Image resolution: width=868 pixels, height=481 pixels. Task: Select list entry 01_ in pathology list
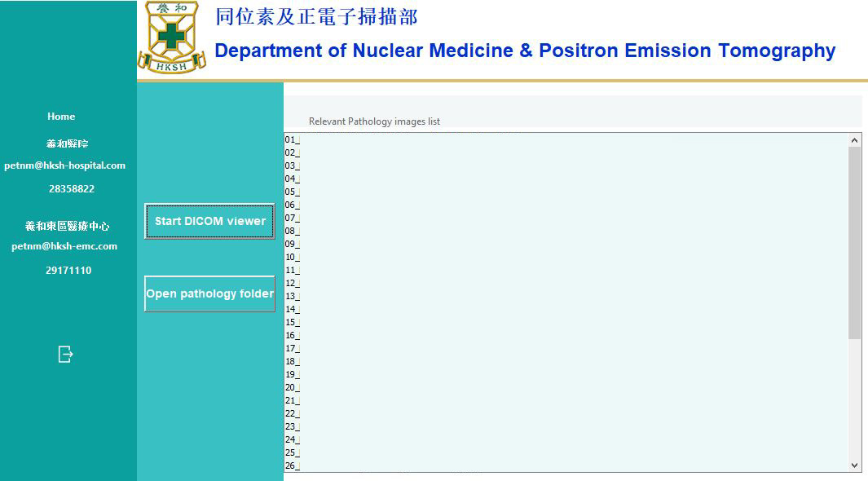[x=292, y=139]
